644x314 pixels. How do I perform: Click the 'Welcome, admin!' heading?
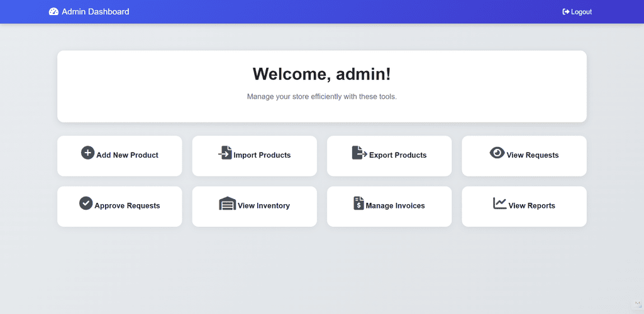pyautogui.click(x=321, y=73)
